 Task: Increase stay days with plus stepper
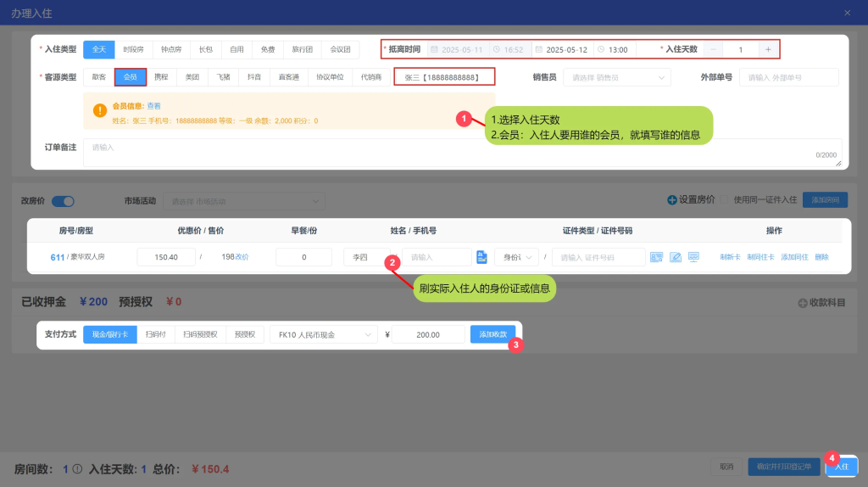tap(768, 50)
